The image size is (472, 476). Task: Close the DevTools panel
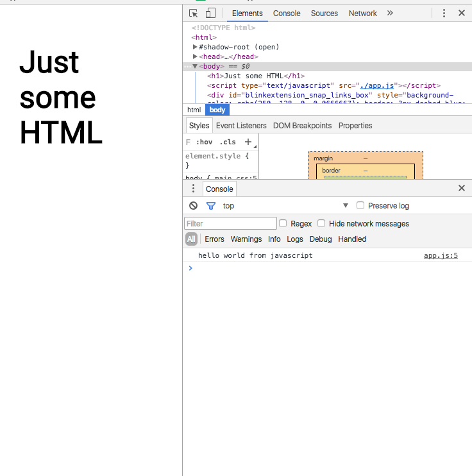pyautogui.click(x=462, y=13)
